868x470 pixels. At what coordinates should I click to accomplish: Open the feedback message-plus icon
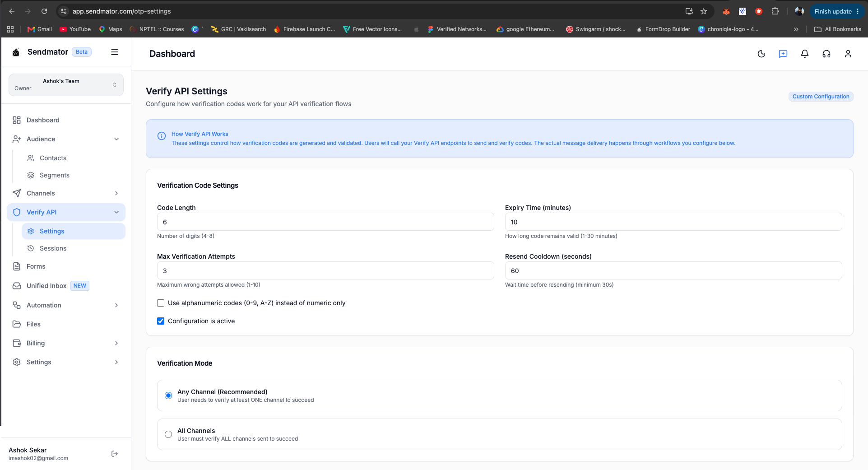783,54
